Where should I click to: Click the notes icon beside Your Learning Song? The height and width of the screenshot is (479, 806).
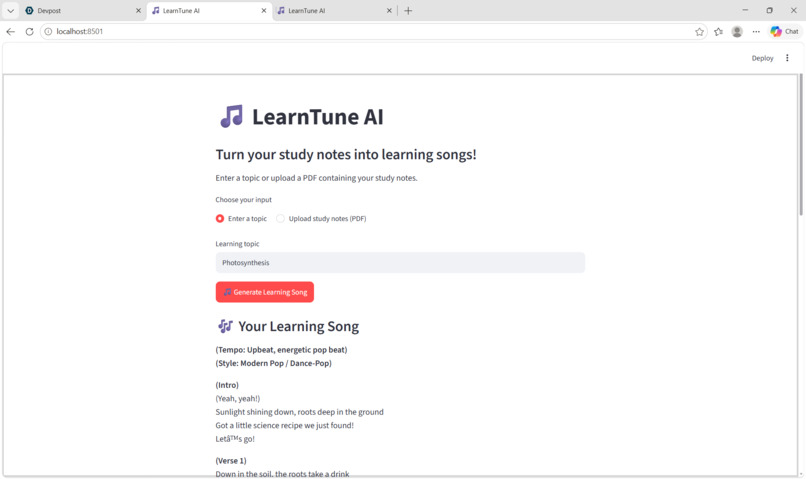click(225, 326)
